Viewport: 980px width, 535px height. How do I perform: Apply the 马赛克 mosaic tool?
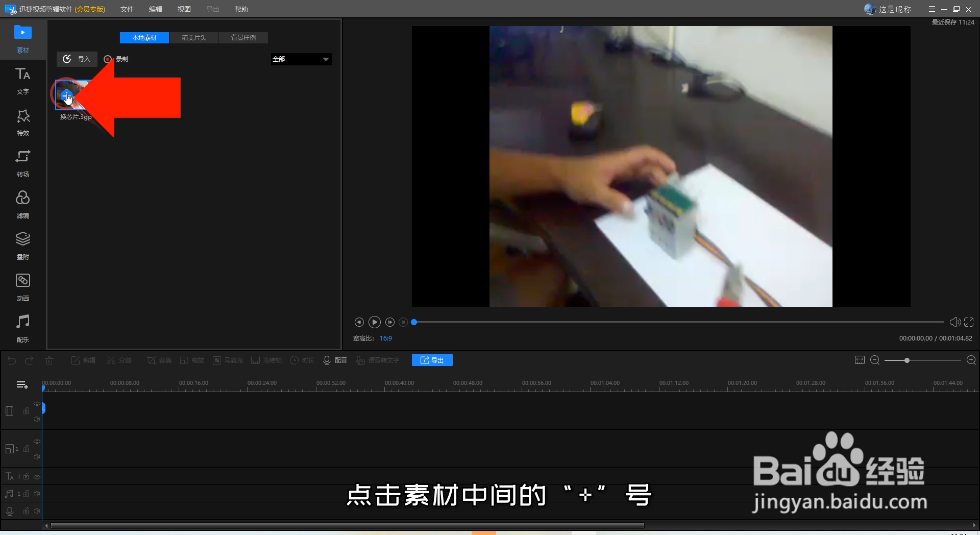click(x=228, y=360)
